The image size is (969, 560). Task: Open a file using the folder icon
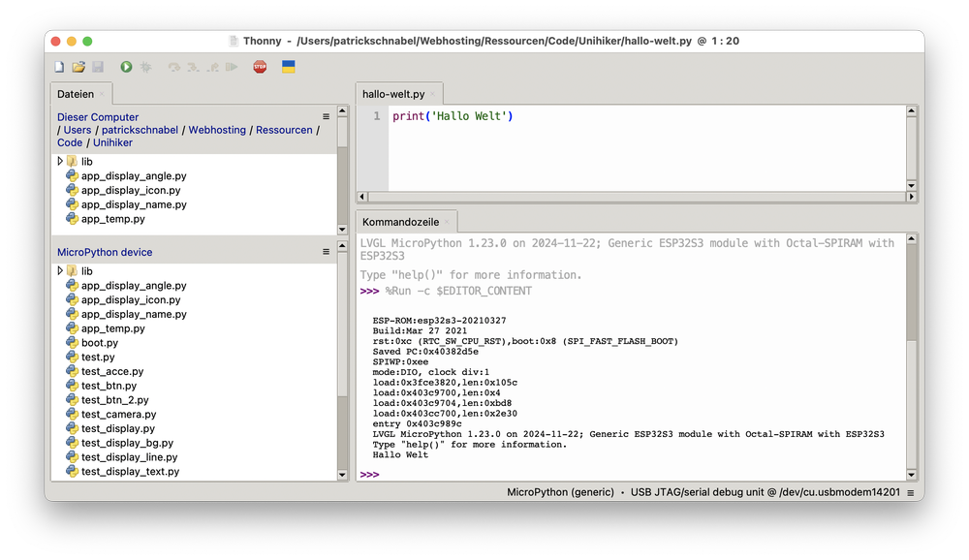(x=78, y=67)
